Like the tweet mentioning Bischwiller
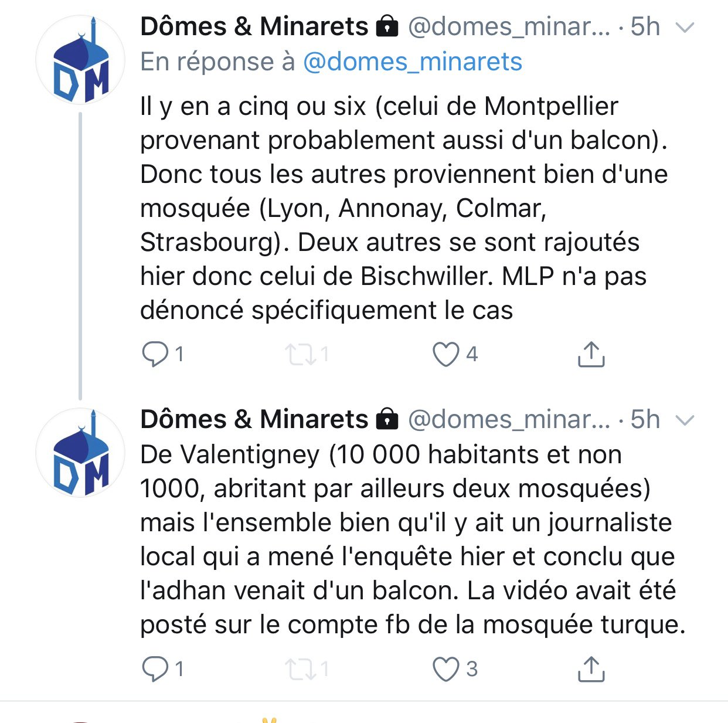The height and width of the screenshot is (723, 728). [445, 354]
